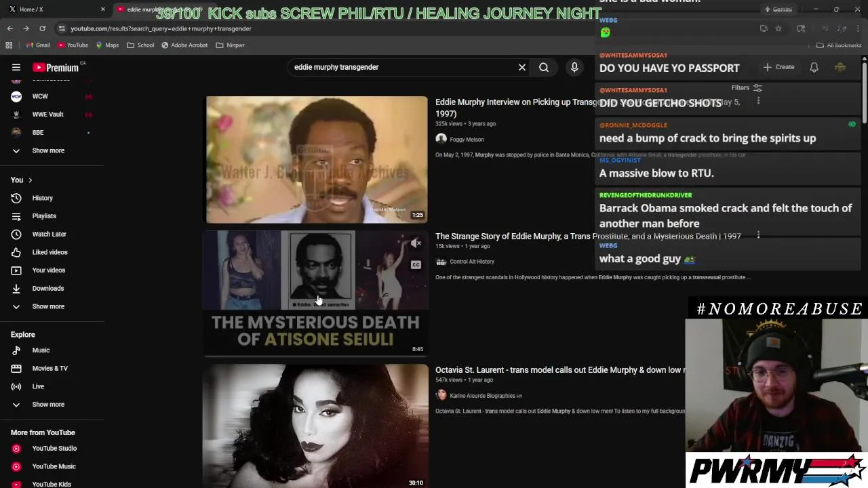Open the School bookmarks folder

point(140,45)
